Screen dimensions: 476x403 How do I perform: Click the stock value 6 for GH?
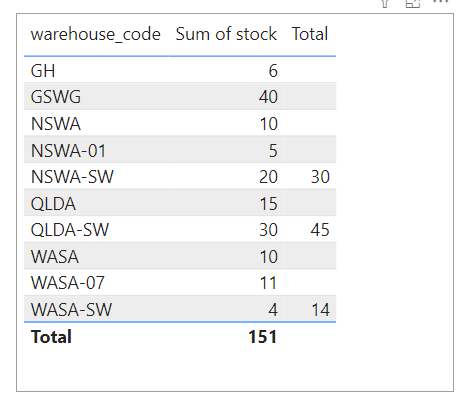point(273,71)
